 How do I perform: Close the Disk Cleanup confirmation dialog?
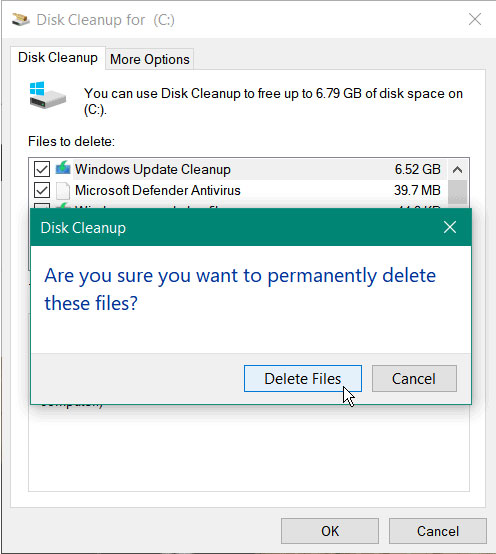(x=450, y=227)
